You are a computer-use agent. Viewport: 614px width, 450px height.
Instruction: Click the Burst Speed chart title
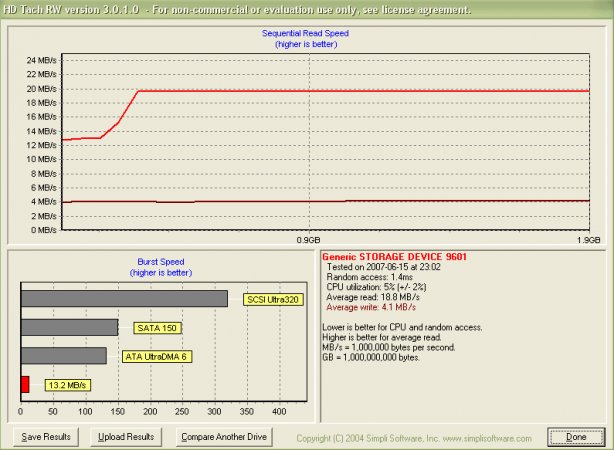(161, 262)
